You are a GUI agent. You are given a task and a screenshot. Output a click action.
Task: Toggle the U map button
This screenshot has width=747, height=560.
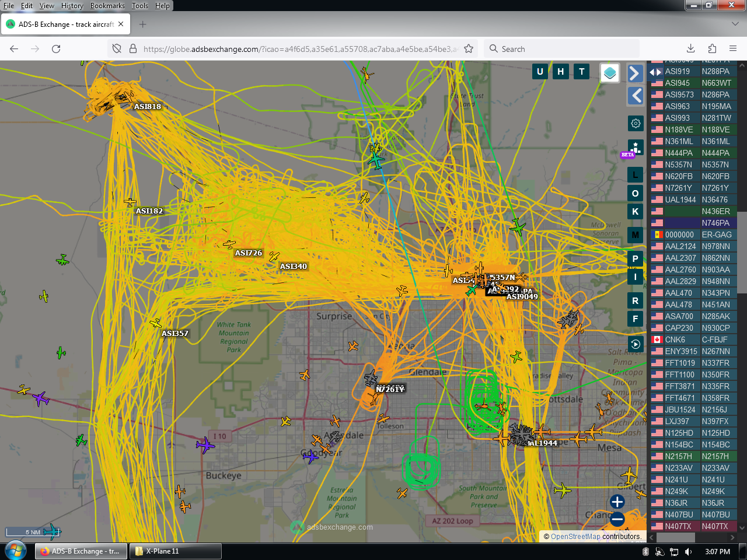click(x=540, y=72)
